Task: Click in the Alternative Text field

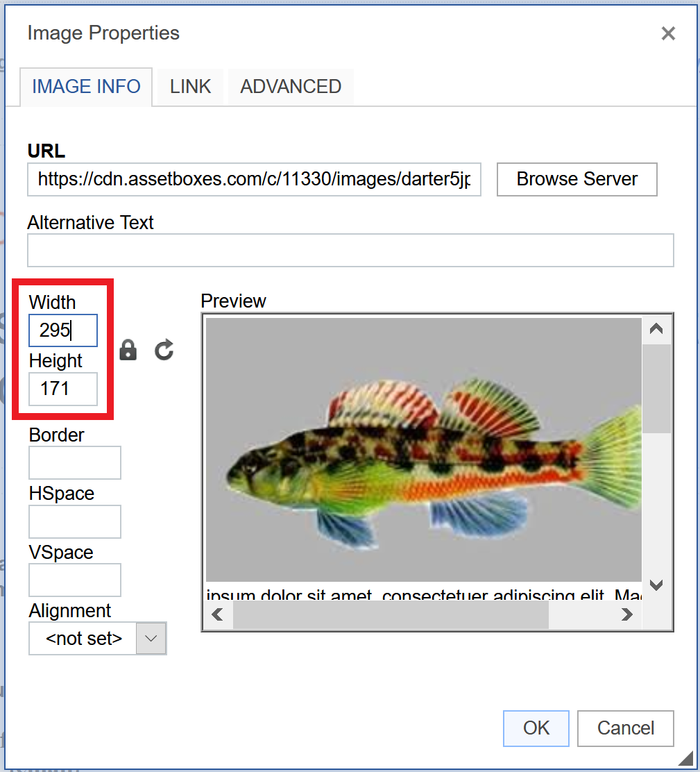Action: pos(350,251)
